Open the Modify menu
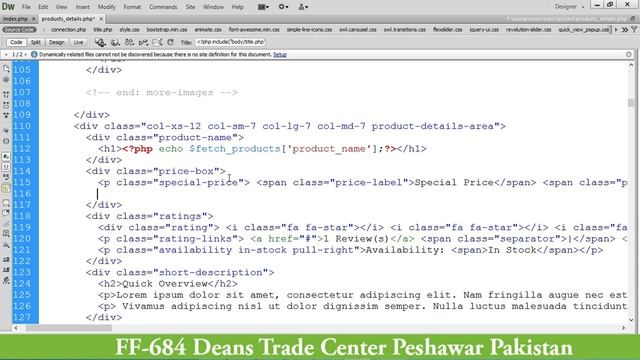Image resolution: width=640 pixels, height=360 pixels. 107,7
